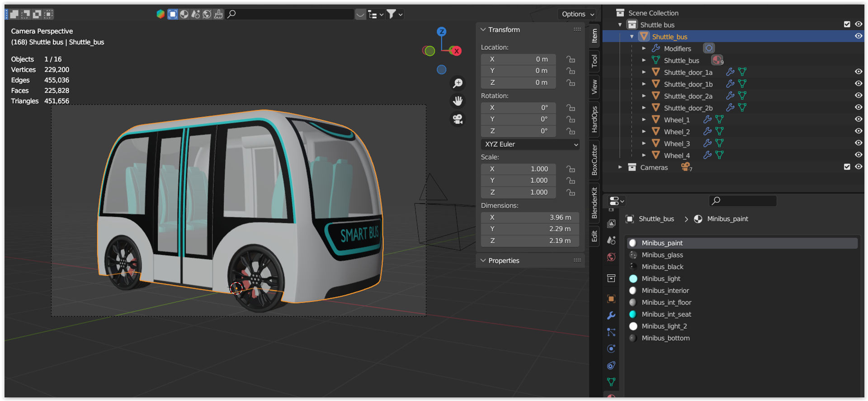Select the Minibus_bottom material slot

click(x=742, y=338)
